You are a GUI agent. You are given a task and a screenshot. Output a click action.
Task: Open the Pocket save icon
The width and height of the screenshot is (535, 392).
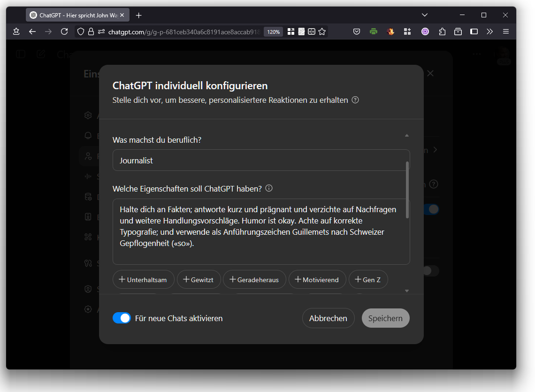357,32
